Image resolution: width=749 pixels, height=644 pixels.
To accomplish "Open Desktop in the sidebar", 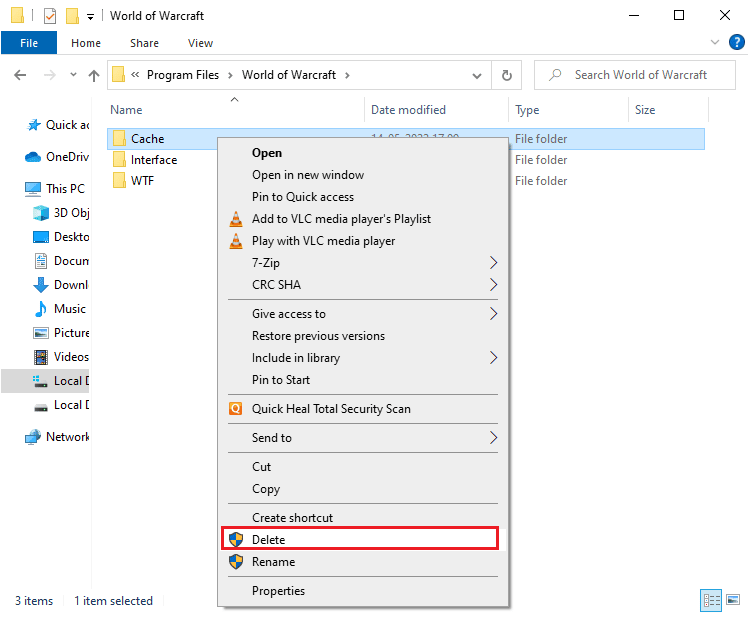I will point(61,237).
